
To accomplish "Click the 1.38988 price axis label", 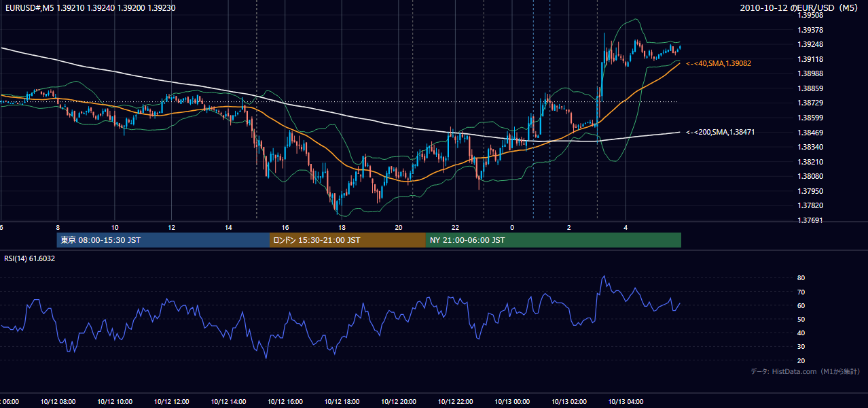I will point(810,73).
